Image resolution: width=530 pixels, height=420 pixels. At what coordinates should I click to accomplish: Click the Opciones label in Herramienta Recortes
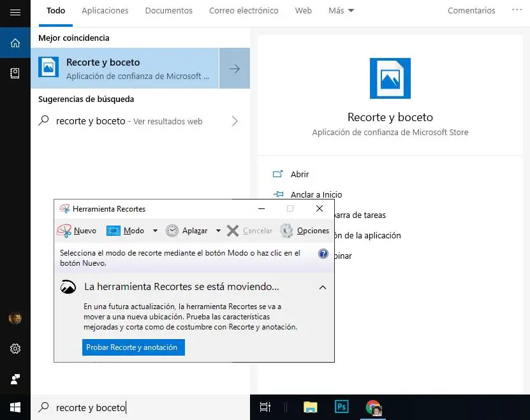pos(313,231)
